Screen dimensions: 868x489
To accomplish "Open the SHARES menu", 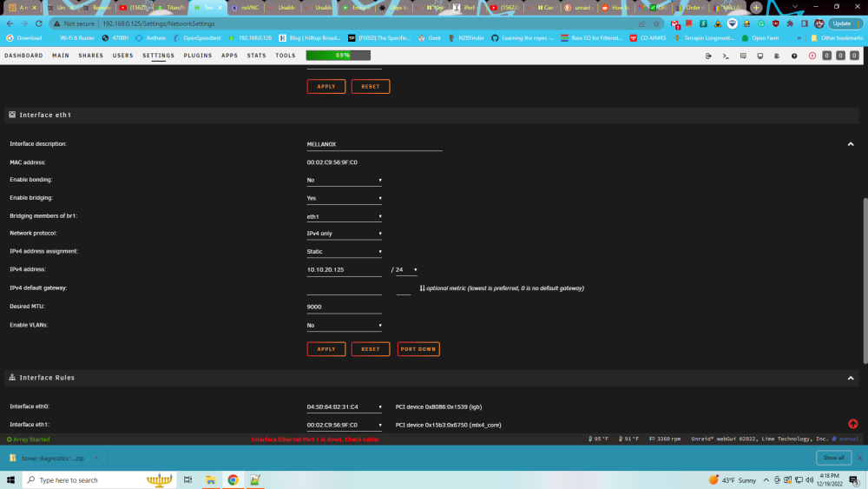I will pyautogui.click(x=91, y=56).
